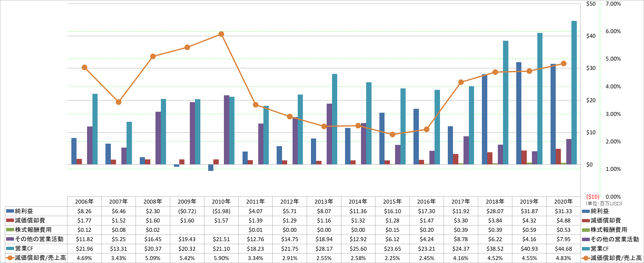Screen dimensions: 644x263
Task: Click the 2010年 negative blue 純利益 bar
Action: tap(211, 168)
